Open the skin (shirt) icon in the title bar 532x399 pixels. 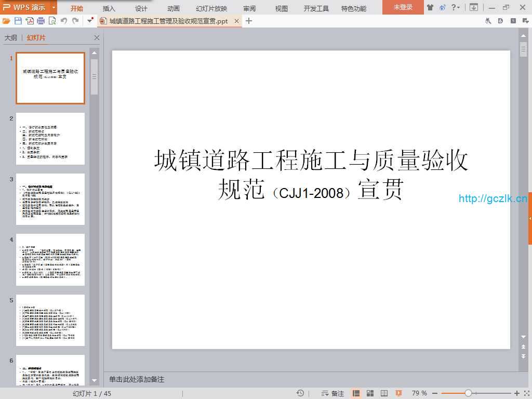pyautogui.click(x=430, y=7)
